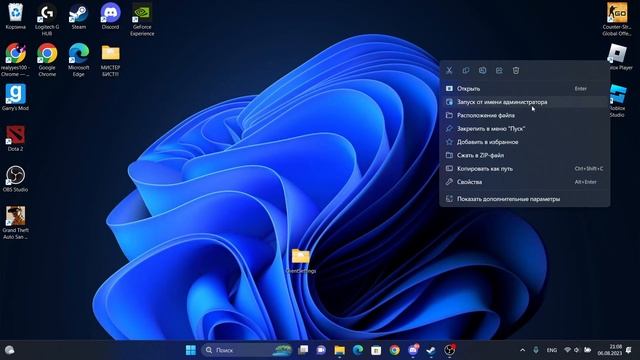Select the Google Chrome desktop icon
This screenshot has height=360, width=640.
click(x=47, y=60)
